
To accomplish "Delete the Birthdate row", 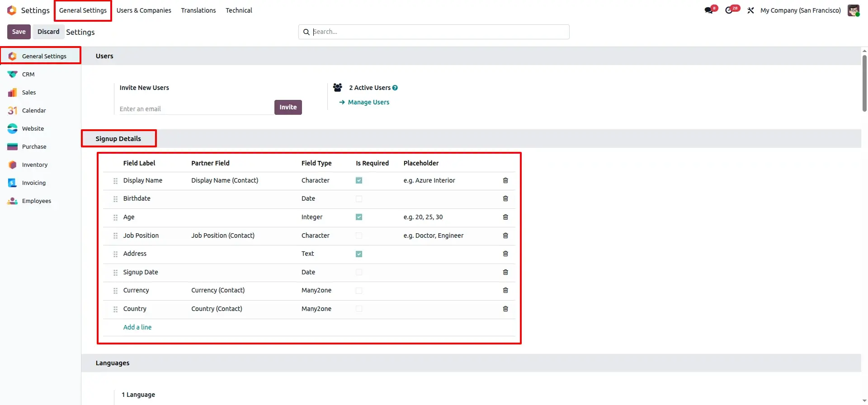I will 505,198.
